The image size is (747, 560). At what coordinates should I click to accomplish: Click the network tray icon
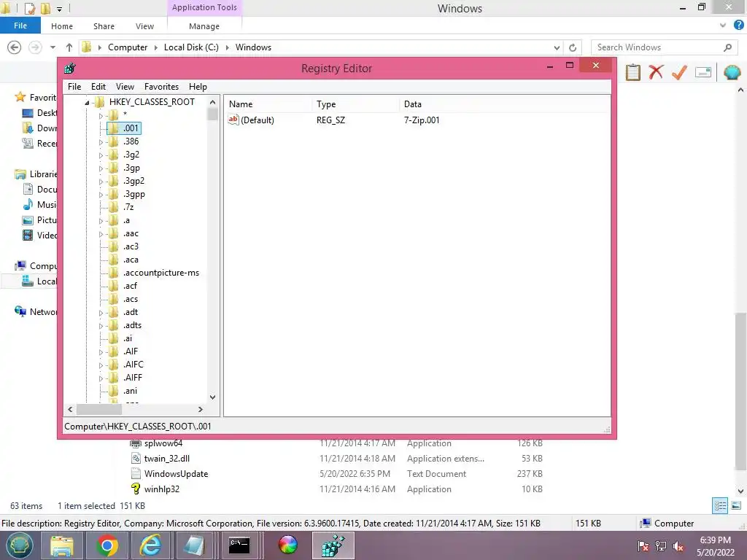click(661, 547)
